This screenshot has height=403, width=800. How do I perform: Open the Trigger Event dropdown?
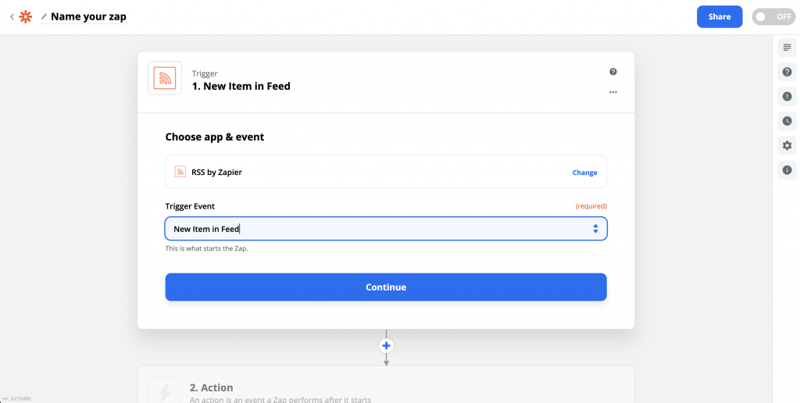[385, 229]
